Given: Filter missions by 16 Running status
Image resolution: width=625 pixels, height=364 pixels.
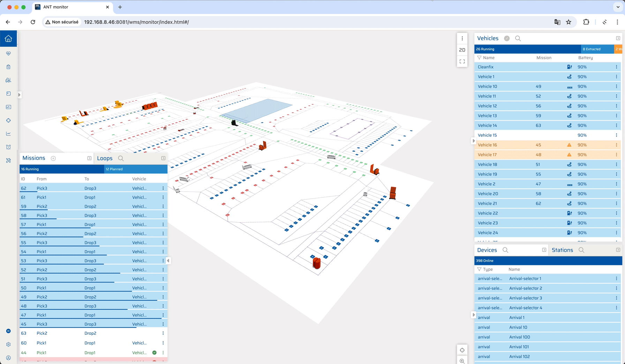Looking at the screenshot, I should click(x=62, y=169).
